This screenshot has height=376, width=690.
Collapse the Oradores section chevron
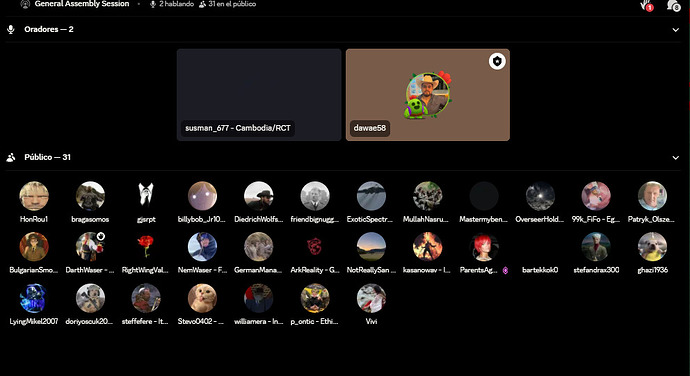click(675, 30)
